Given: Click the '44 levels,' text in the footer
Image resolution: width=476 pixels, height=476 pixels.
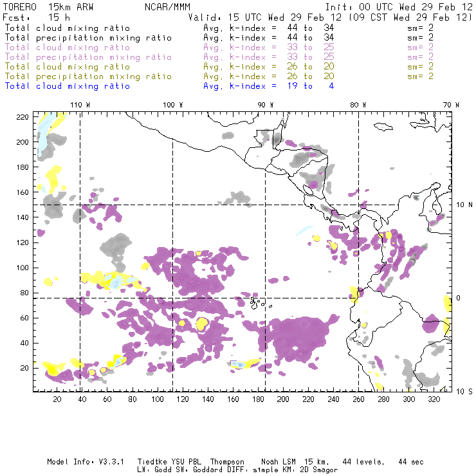Looking at the screenshot, I should point(363,462).
